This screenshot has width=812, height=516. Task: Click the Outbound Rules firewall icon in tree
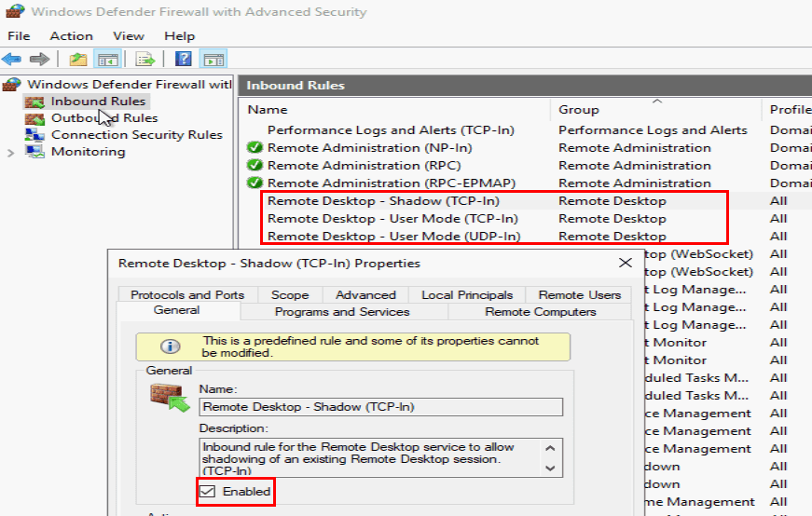click(34, 118)
